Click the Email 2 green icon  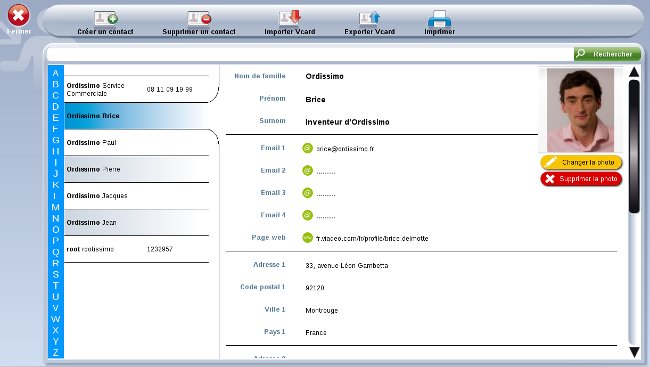point(307,170)
